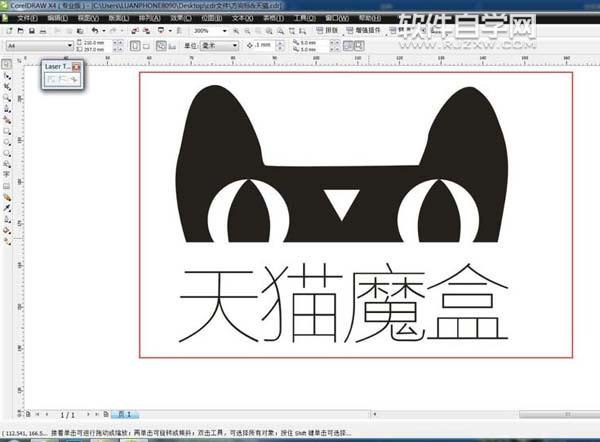Select the Pick tool in the toolbox
The width and height of the screenshot is (600, 442).
pos(6,63)
